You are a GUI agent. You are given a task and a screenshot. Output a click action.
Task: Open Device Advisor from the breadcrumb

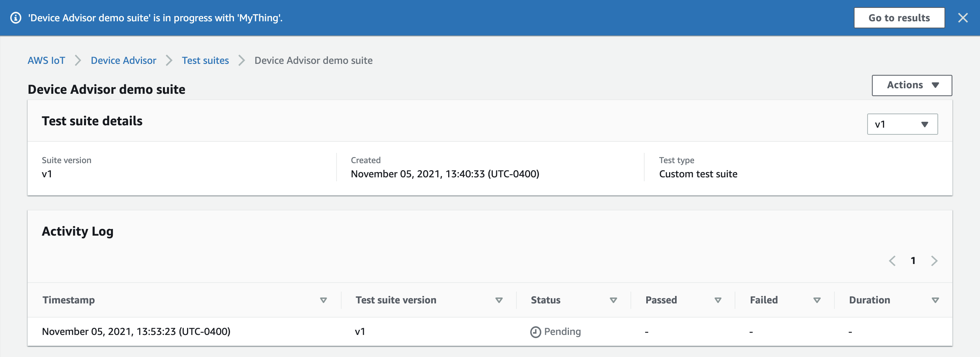click(123, 60)
